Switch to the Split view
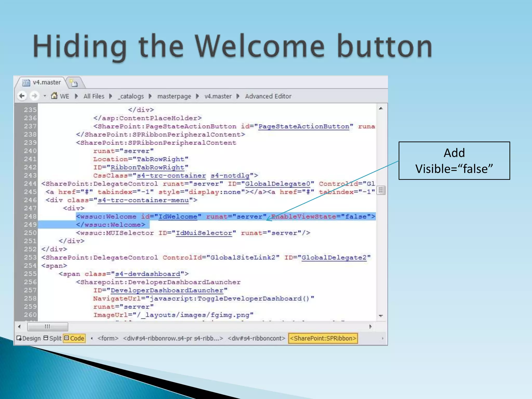 53,338
